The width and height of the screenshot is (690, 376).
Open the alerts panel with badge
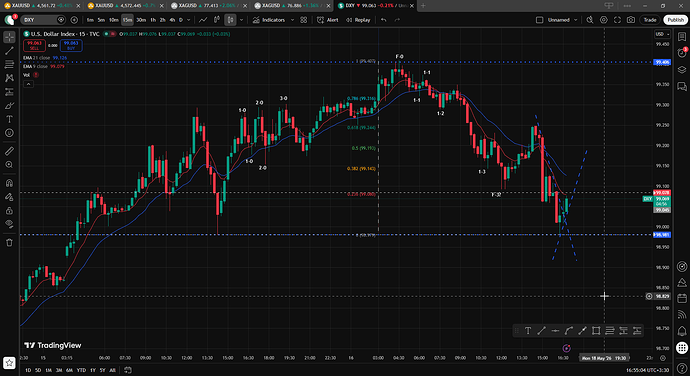pos(682,53)
